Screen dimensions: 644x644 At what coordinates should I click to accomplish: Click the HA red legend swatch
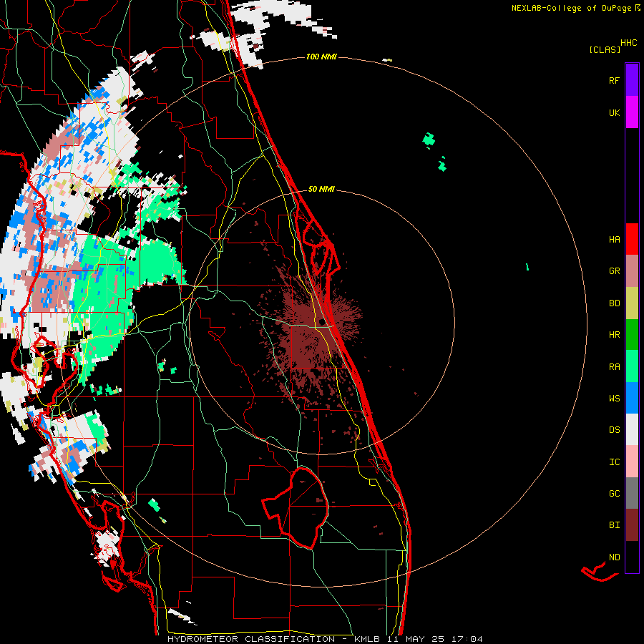pos(632,239)
